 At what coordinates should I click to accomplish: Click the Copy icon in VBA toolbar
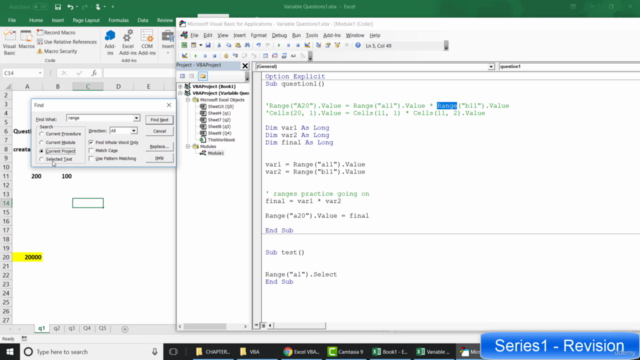tap(229, 45)
